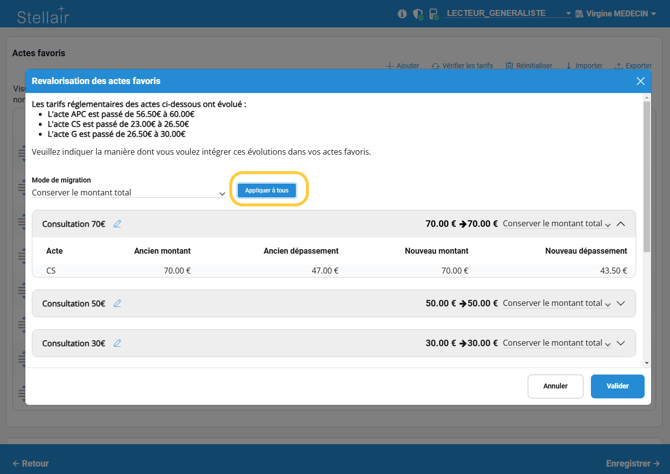
Task: Open the Stellair logo home link
Action: pos(43,15)
